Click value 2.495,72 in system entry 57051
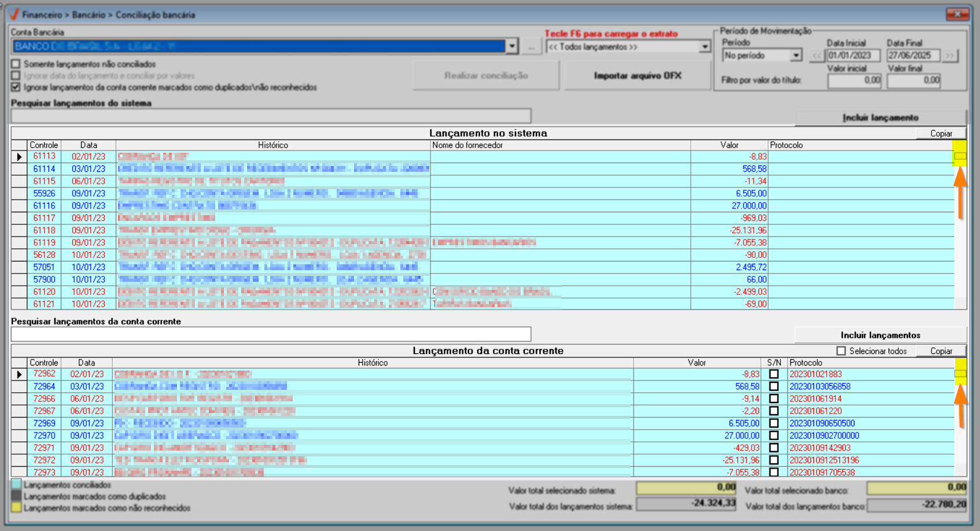Screen dimensions: 980x531 [x=751, y=267]
